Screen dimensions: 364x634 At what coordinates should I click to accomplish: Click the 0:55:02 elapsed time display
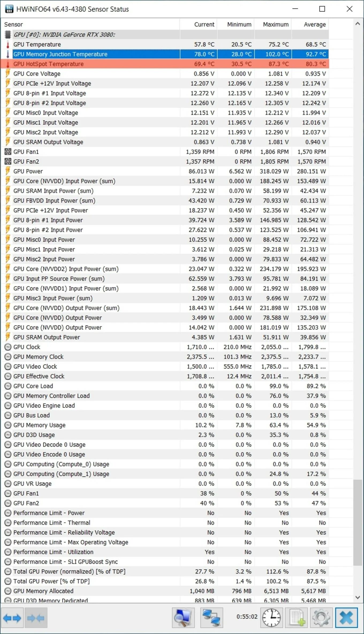coord(247,617)
